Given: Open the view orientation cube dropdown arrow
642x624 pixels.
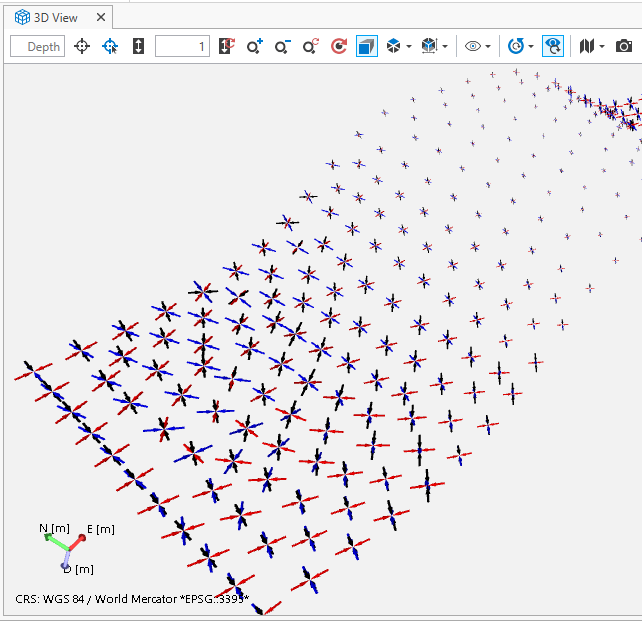Looking at the screenshot, I should point(409,47).
